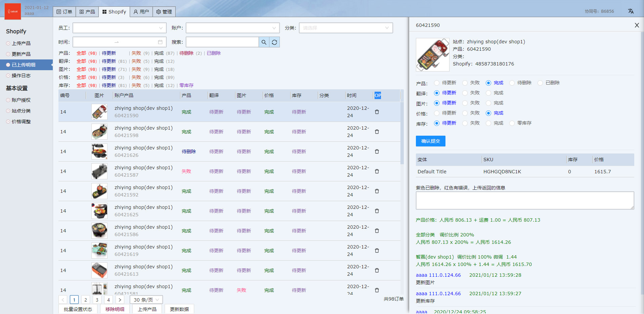Switch to the 管理 tab

(164, 12)
